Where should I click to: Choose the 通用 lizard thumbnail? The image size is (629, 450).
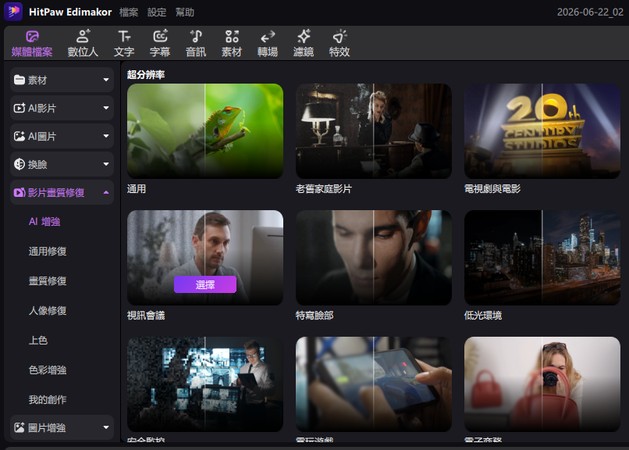click(x=205, y=131)
